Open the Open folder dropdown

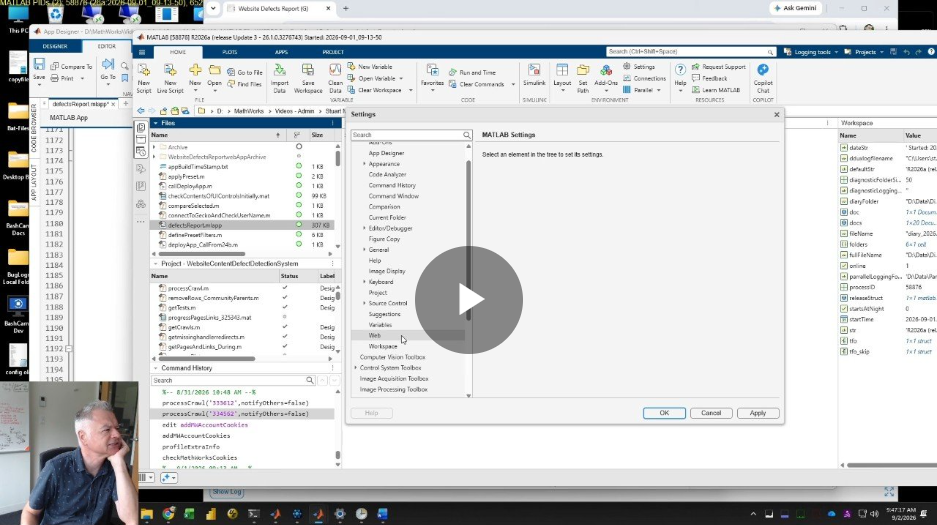coord(215,79)
